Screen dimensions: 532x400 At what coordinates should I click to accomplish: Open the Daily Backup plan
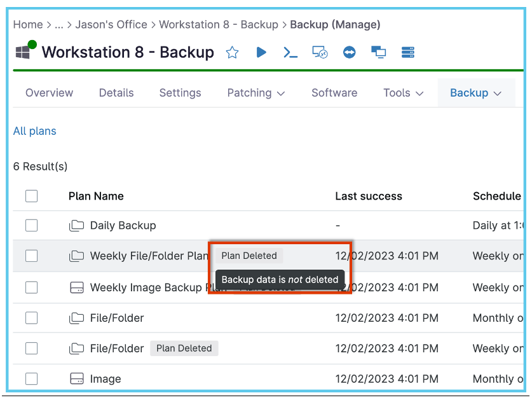point(123,226)
